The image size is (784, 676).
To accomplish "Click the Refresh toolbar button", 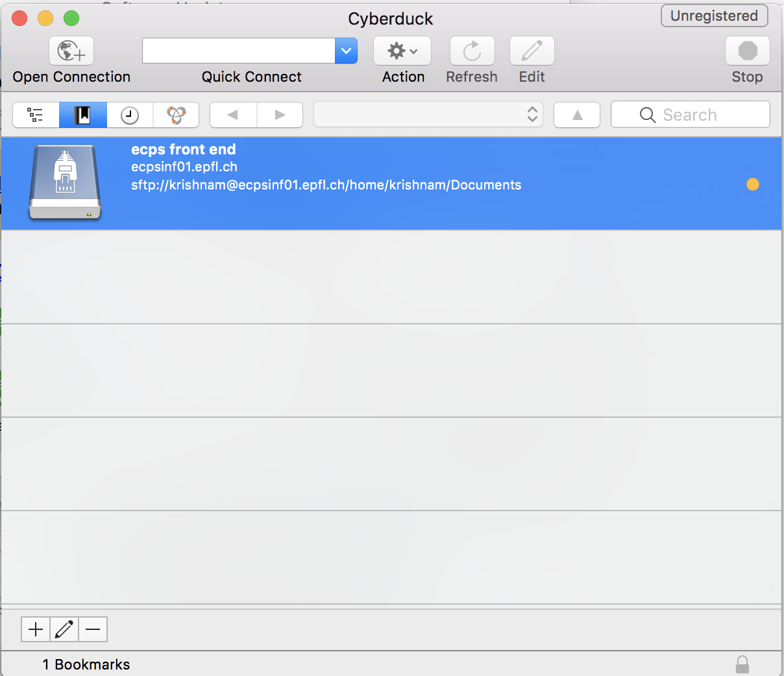I will pos(472,51).
